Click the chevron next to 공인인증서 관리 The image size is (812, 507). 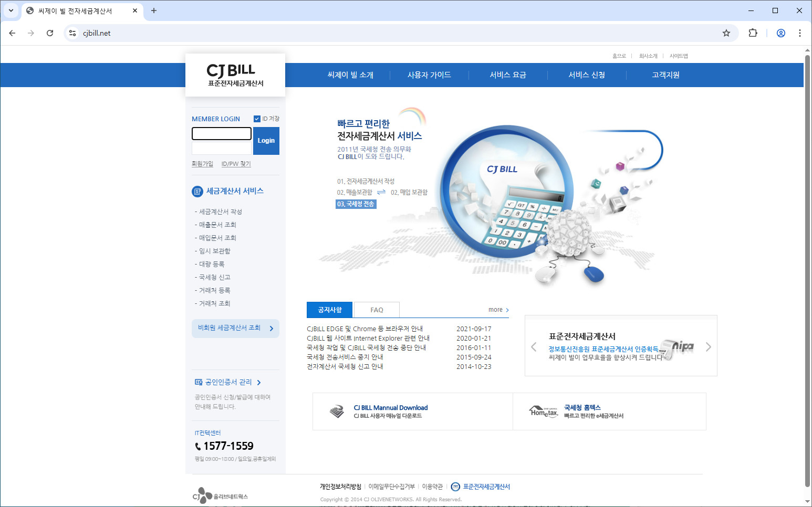pos(259,383)
